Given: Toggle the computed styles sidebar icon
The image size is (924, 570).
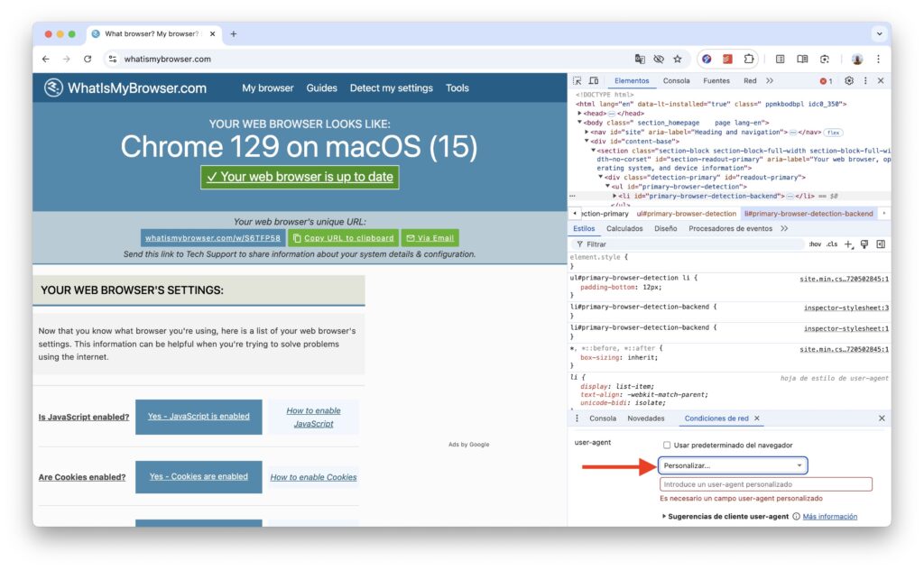Looking at the screenshot, I should (x=881, y=244).
